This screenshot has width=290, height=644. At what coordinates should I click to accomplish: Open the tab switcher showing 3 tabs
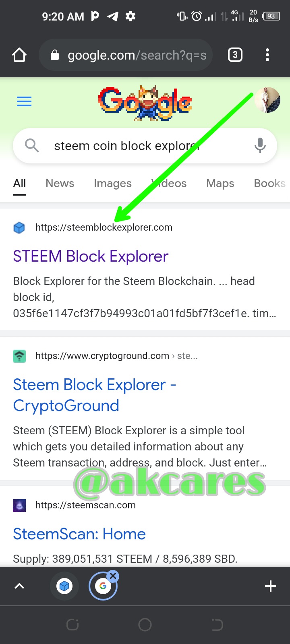235,55
